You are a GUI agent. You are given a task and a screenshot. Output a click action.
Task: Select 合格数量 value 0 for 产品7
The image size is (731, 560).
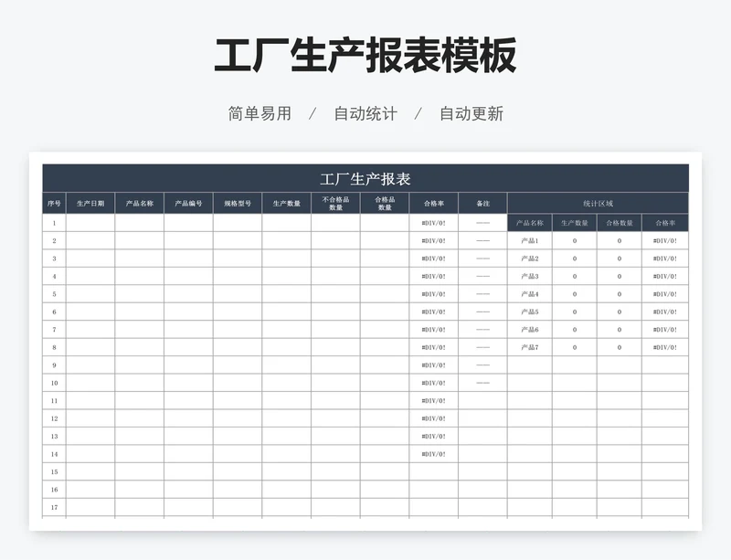click(x=620, y=347)
